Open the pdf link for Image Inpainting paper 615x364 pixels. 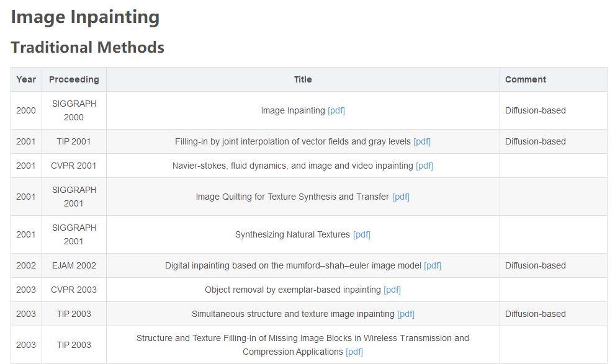tap(336, 110)
